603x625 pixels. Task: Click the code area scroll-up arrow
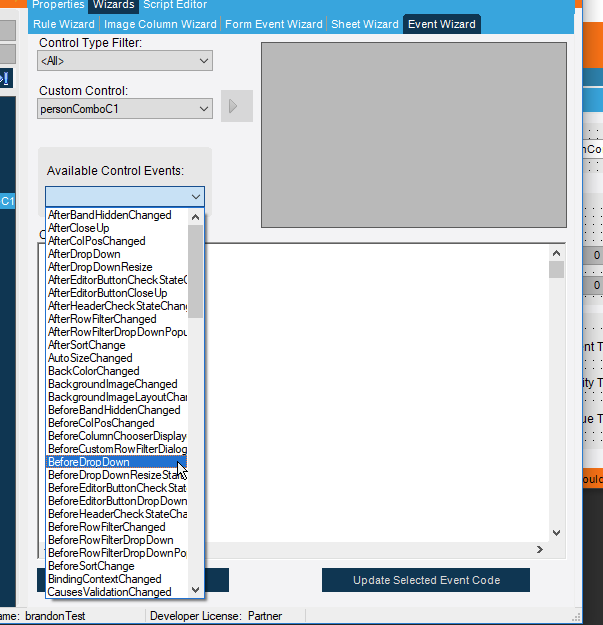[556, 253]
